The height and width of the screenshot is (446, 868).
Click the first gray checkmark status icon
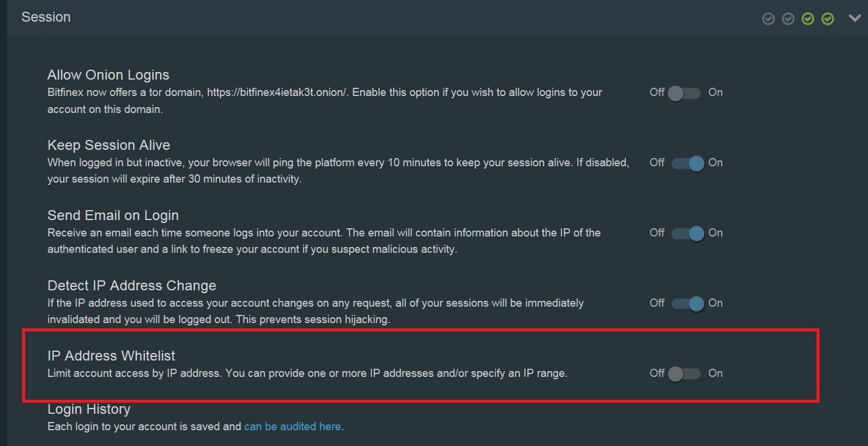769,18
